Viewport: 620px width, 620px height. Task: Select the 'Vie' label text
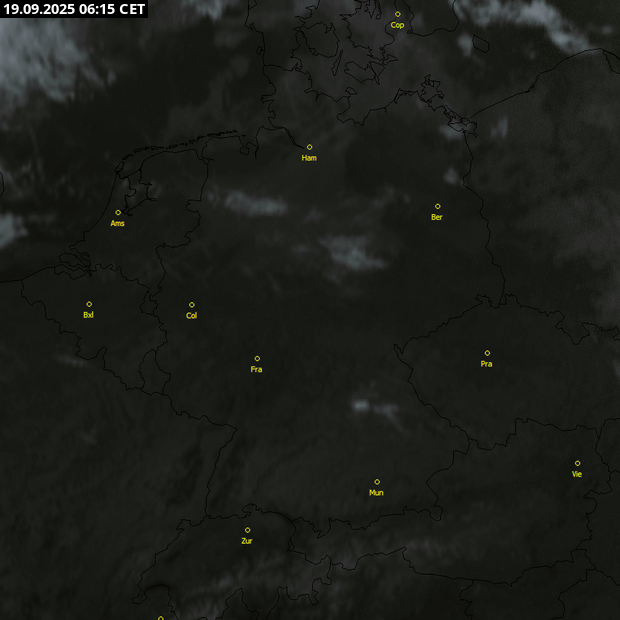click(x=577, y=474)
